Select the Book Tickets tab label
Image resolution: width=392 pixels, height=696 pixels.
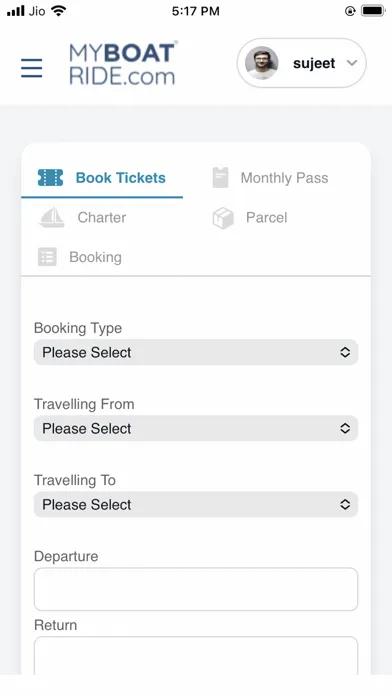coord(121,178)
